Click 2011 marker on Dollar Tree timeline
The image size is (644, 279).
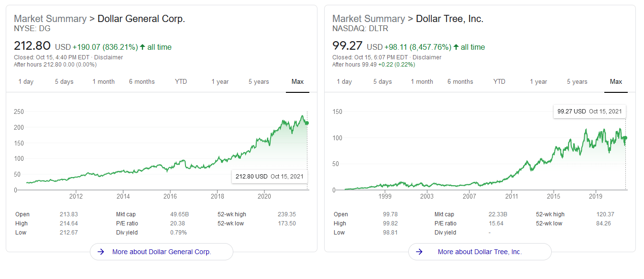point(512,196)
